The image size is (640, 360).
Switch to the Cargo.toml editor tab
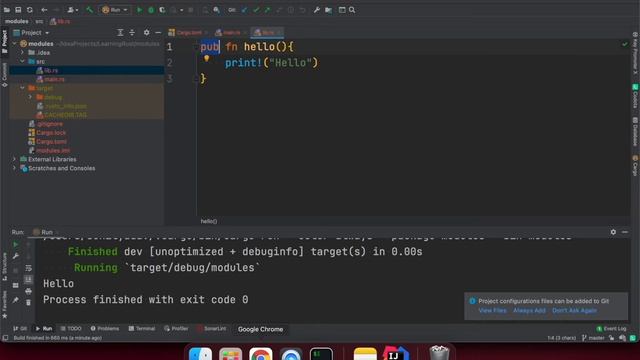(189, 32)
